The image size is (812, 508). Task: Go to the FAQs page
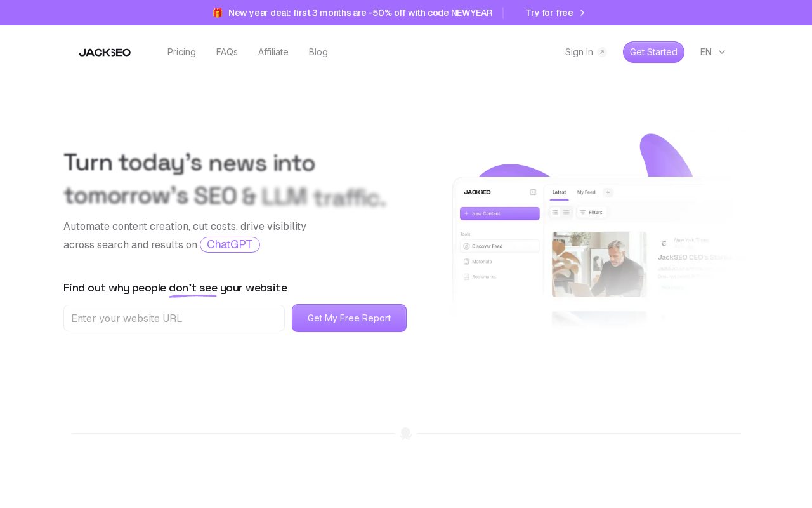227,52
